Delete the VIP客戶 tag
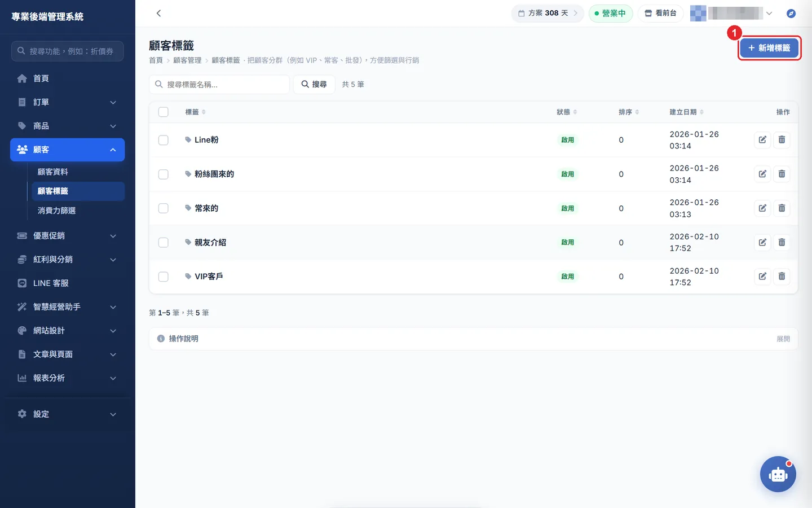 (782, 277)
